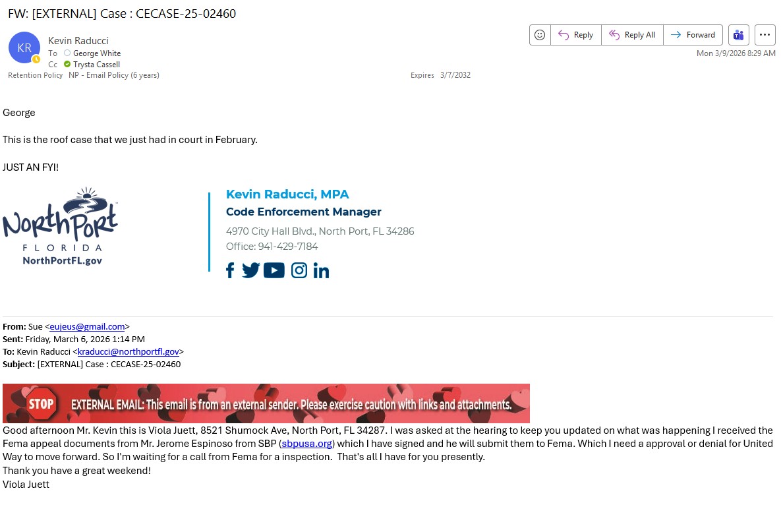Click the kraducci@northportfl.gov email link
The height and width of the screenshot is (532, 781).
coord(129,351)
